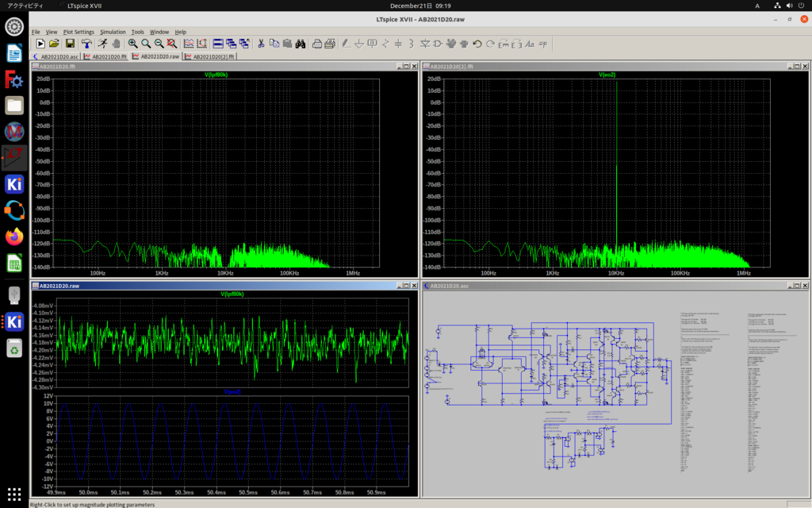Open LibreOffice Calc from the dock
This screenshot has height=508, width=812.
14,264
